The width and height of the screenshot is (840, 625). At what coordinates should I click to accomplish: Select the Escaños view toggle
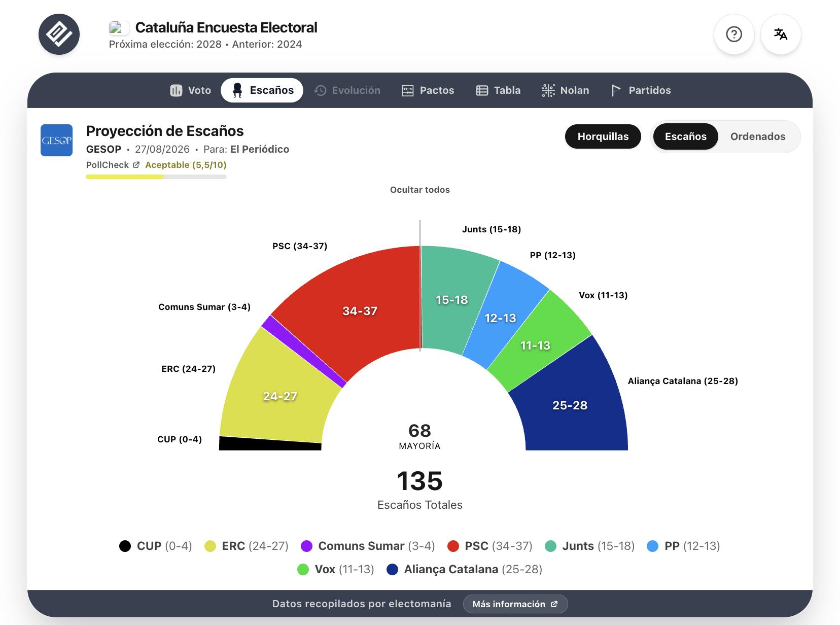click(x=686, y=136)
